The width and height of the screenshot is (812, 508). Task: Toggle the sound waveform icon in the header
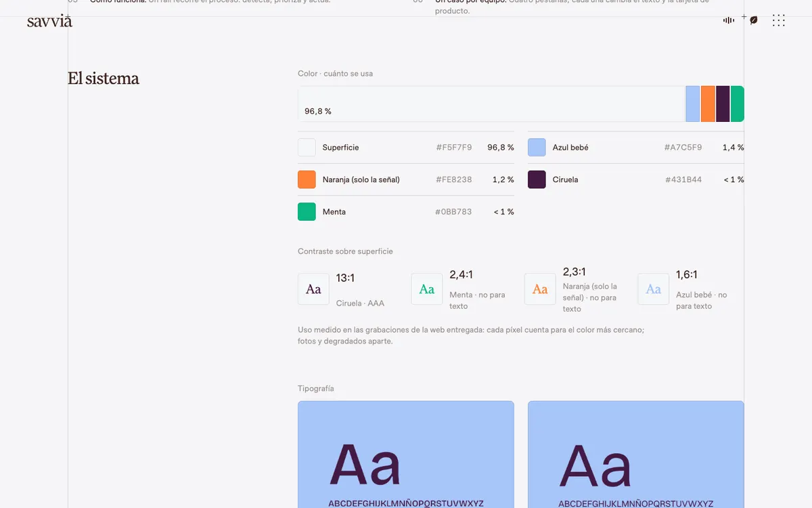click(729, 20)
